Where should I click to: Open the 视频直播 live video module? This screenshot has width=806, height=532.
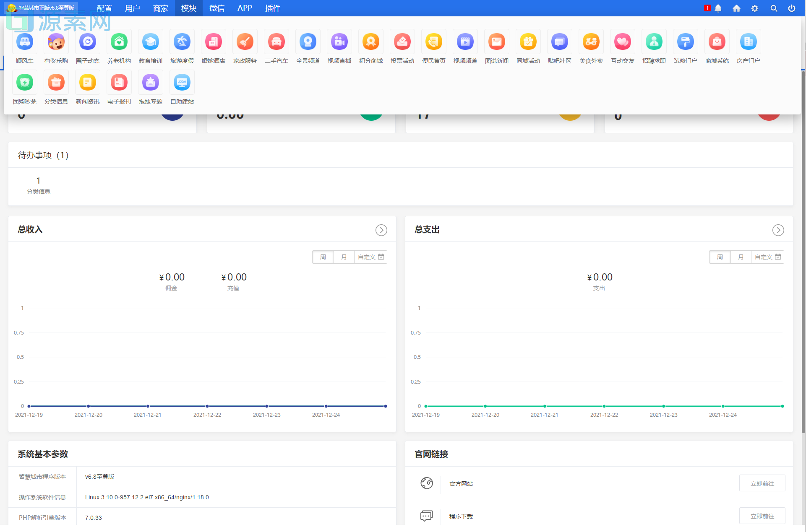[x=339, y=42]
